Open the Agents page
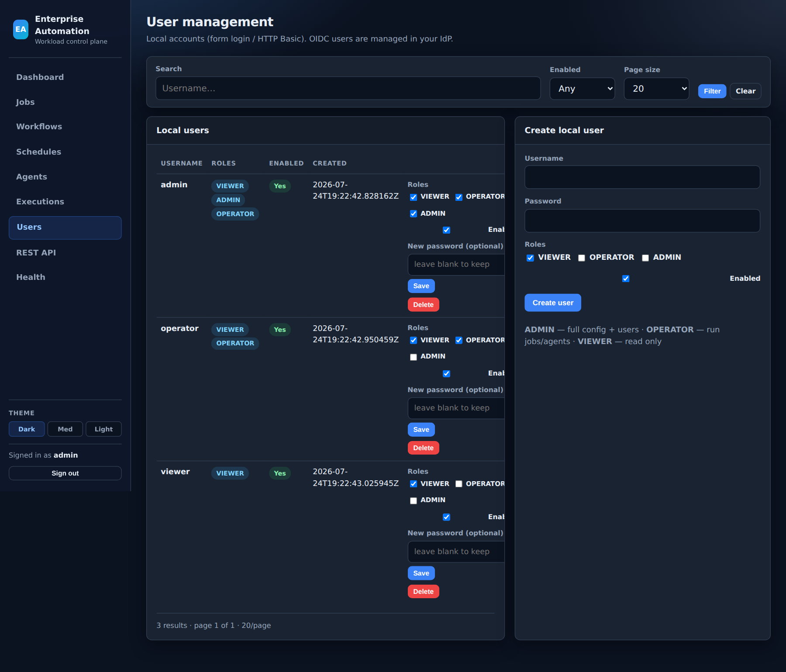786x672 pixels. (65, 177)
